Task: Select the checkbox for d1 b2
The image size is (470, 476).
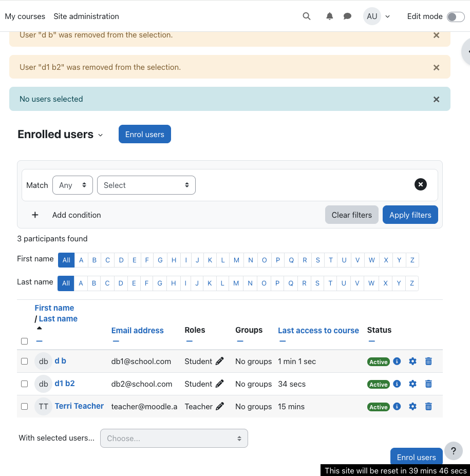Action: point(24,384)
